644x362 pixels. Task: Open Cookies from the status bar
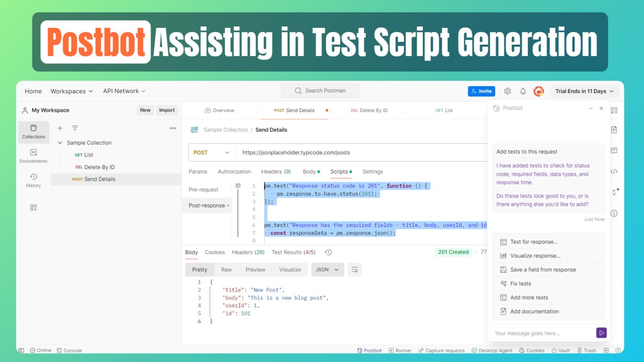[x=531, y=350]
